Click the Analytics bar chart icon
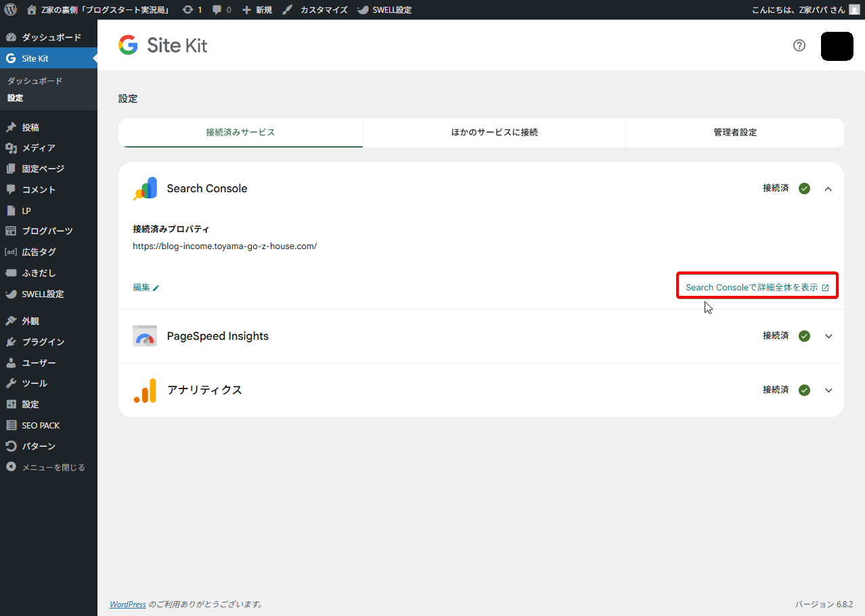Viewport: 865px width, 616px height. (x=145, y=391)
